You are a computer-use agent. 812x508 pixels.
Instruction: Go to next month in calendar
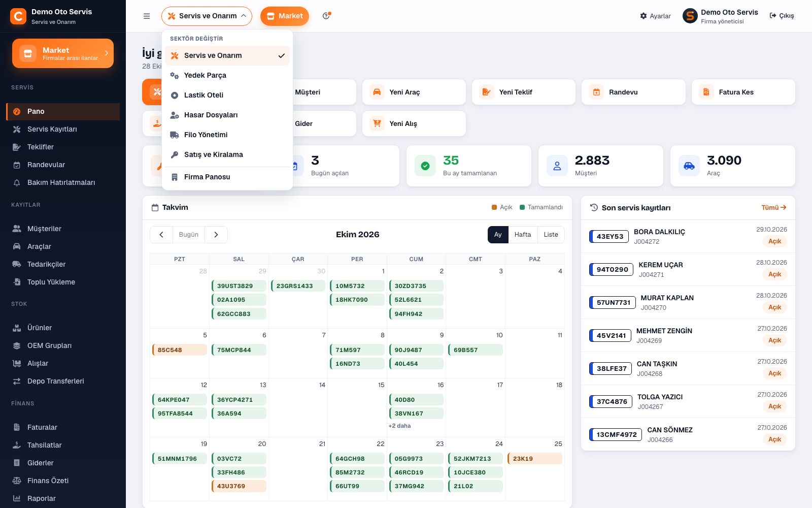(216, 235)
